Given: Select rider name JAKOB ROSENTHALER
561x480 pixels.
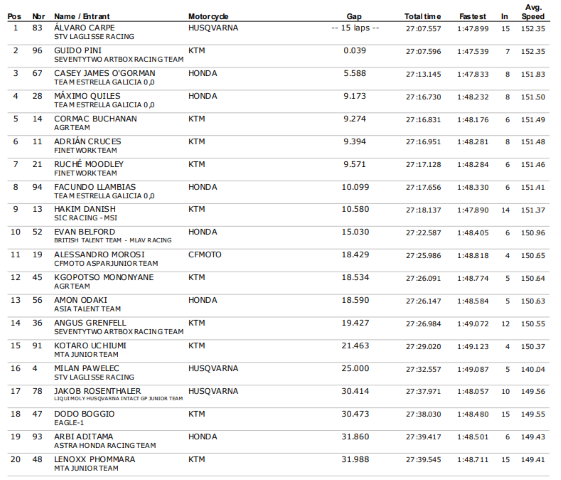Looking at the screenshot, I should [97, 391].
